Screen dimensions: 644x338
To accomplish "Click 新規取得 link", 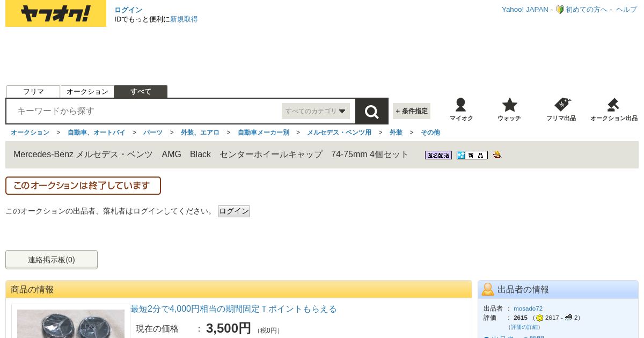I will click(184, 19).
